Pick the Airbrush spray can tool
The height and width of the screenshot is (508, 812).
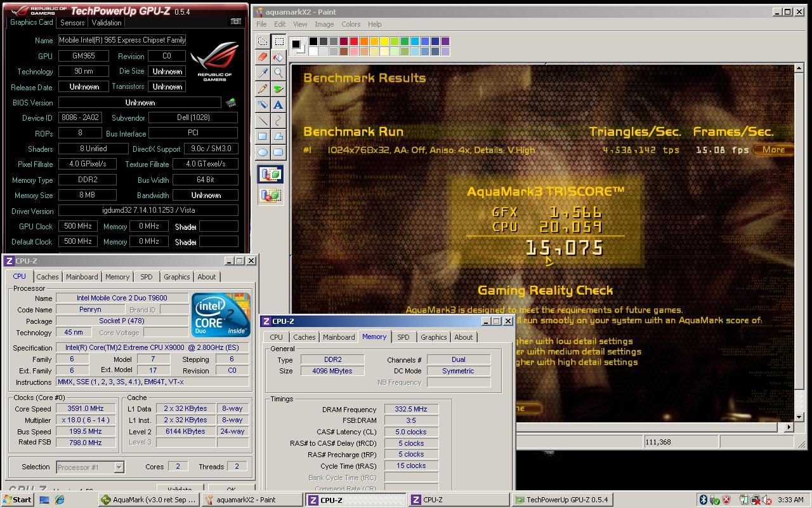click(x=263, y=105)
